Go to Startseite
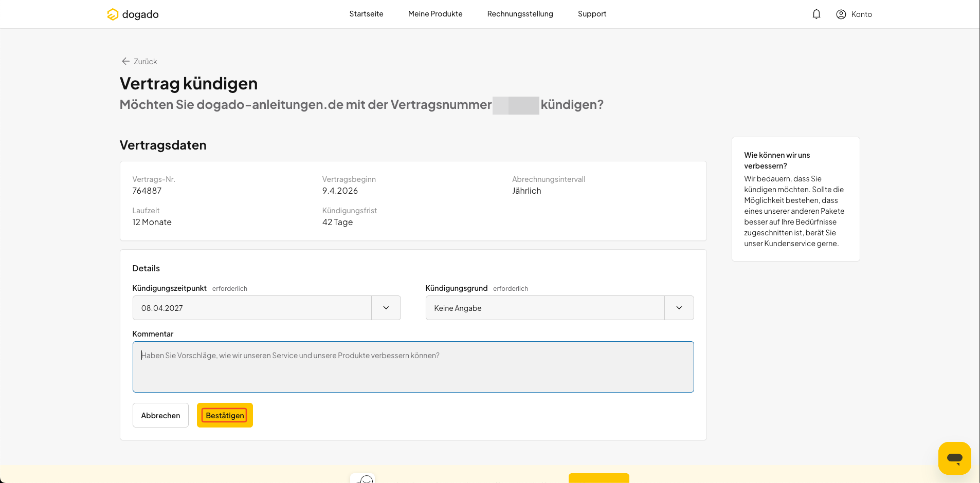The image size is (980, 483). click(x=366, y=14)
